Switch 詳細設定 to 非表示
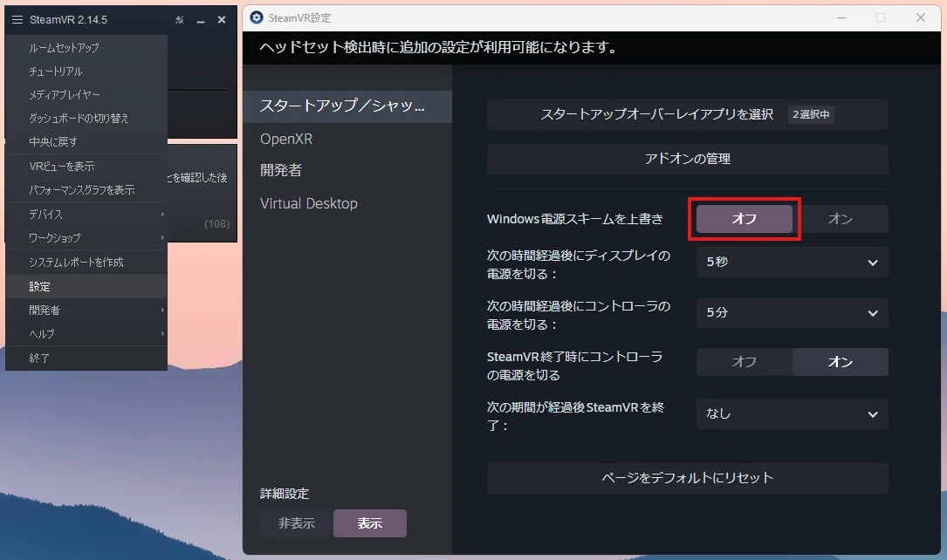947x560 pixels. click(297, 523)
